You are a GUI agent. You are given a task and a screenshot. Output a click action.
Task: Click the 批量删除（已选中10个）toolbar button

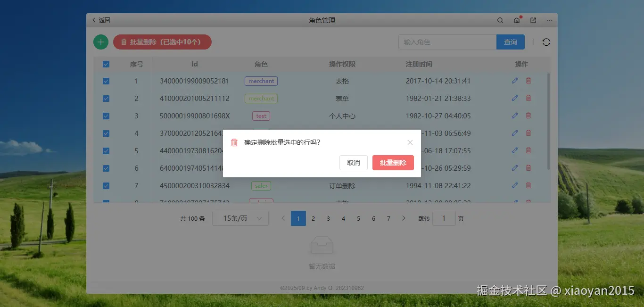(162, 41)
